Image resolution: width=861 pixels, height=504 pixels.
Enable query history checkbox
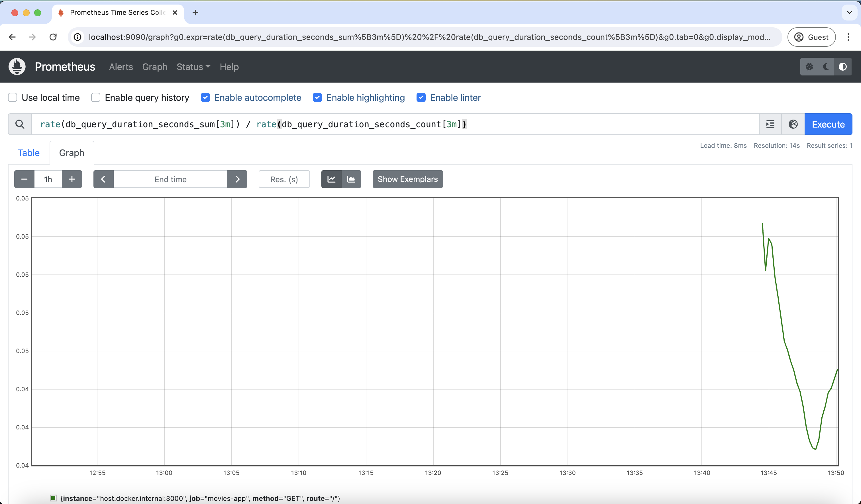pyautogui.click(x=96, y=98)
